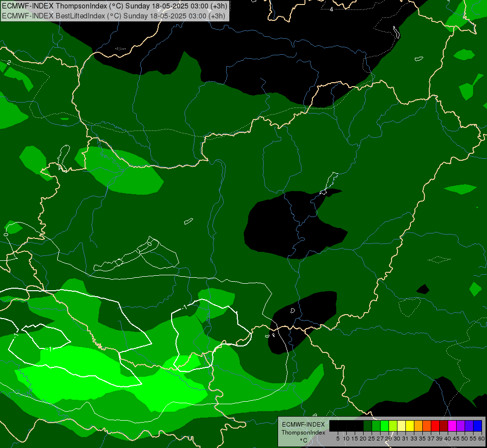
Task: Select the magenta 40–45 legend swatch
Action: point(452,426)
